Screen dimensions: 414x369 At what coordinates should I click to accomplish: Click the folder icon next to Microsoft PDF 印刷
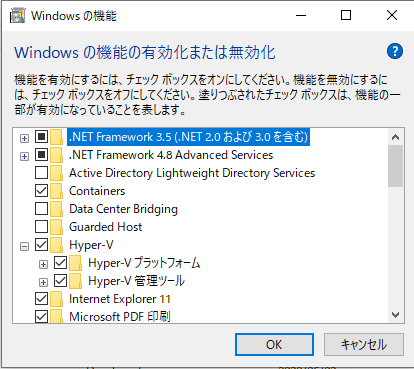coord(57,317)
